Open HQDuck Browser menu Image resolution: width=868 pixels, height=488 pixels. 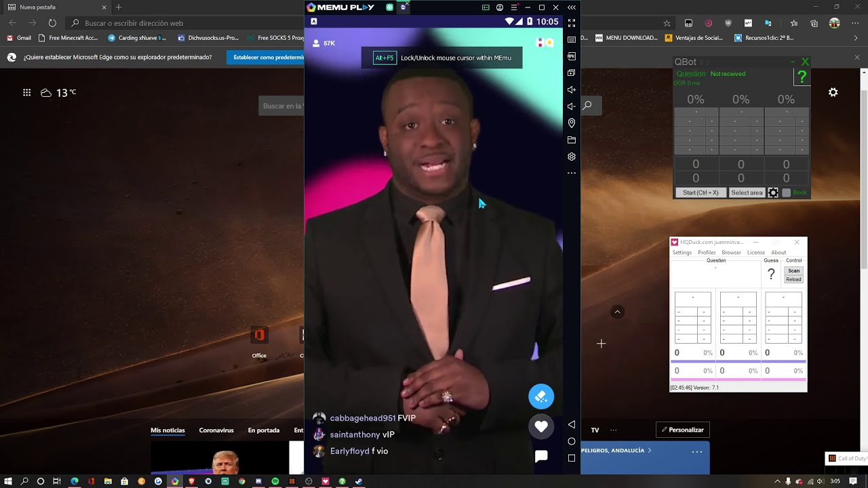pyautogui.click(x=732, y=253)
